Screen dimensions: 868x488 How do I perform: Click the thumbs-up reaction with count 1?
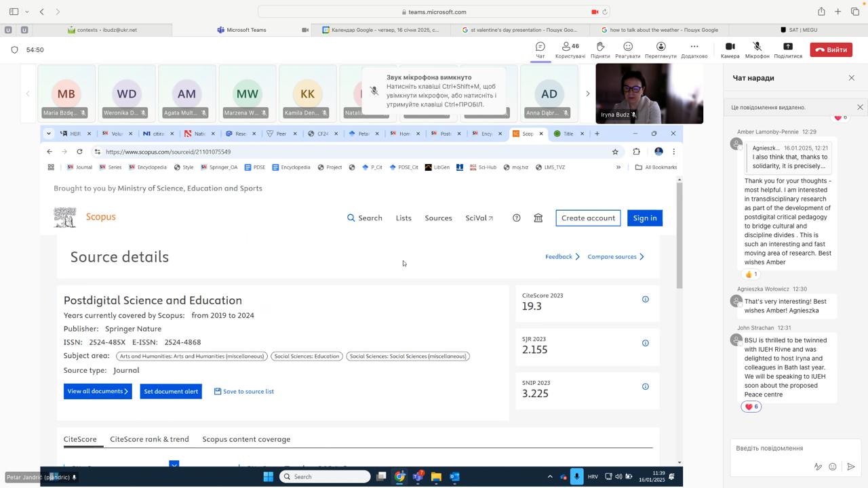751,274
